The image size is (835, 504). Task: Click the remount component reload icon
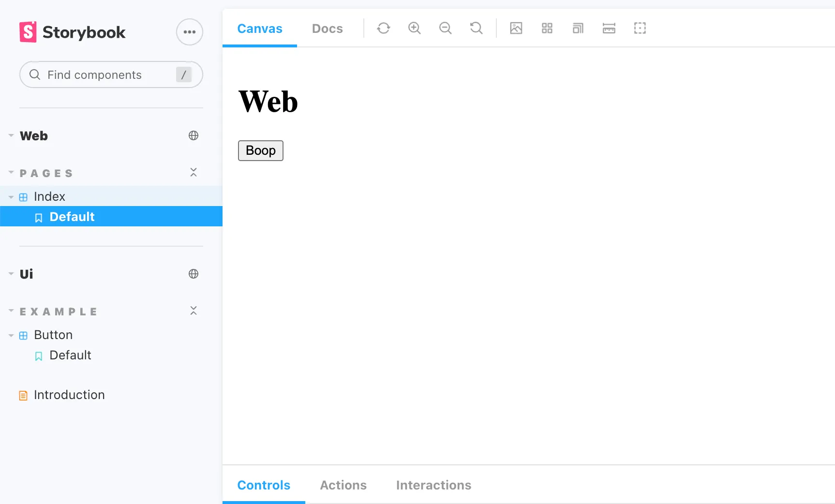tap(383, 28)
